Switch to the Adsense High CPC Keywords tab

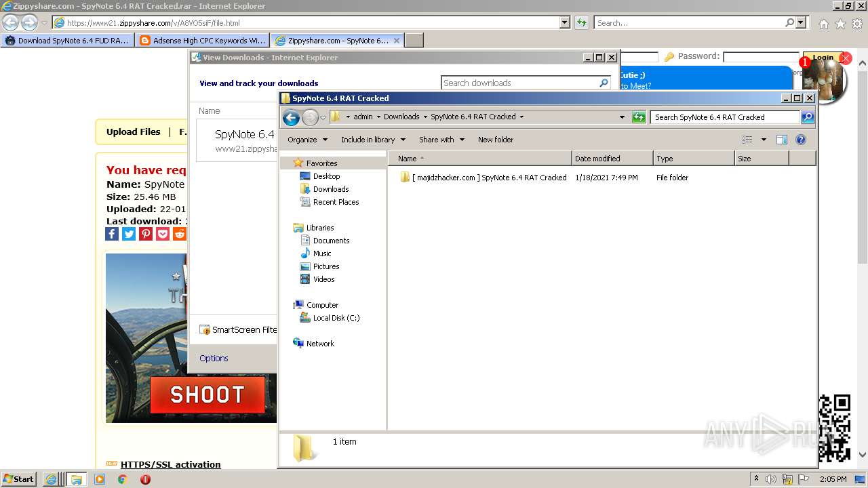click(x=203, y=41)
